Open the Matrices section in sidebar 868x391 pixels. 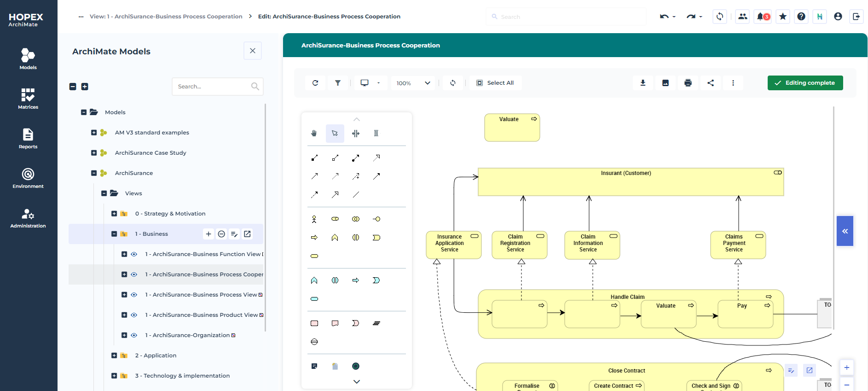click(x=28, y=99)
